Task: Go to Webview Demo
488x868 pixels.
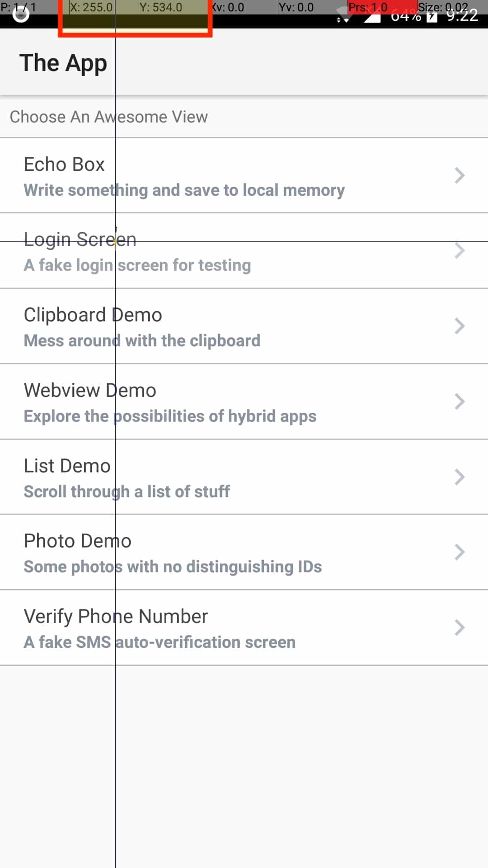Action: [x=90, y=391]
